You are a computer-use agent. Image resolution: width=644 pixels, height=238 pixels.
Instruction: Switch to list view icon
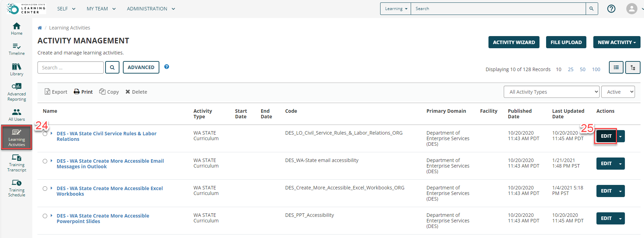click(616, 67)
